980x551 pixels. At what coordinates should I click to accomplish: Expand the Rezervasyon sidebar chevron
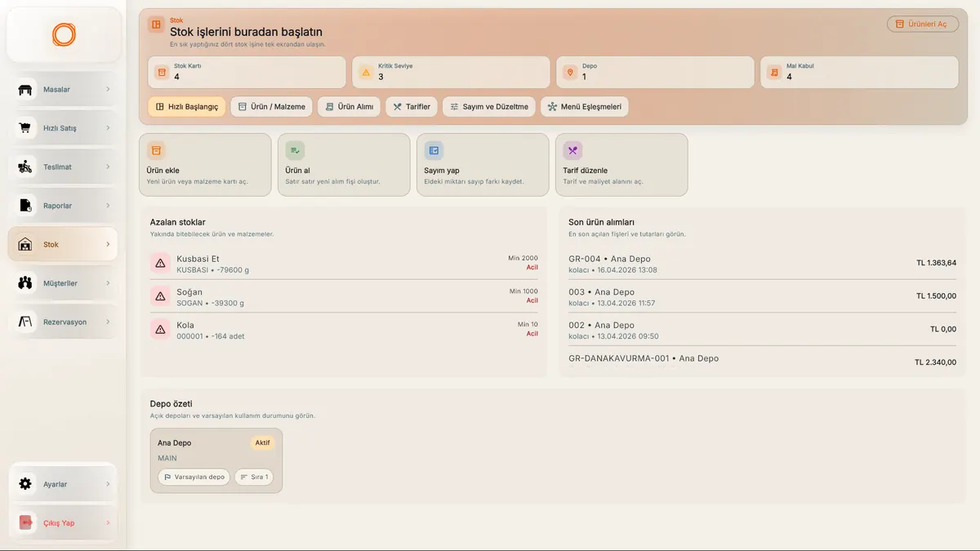pos(108,322)
